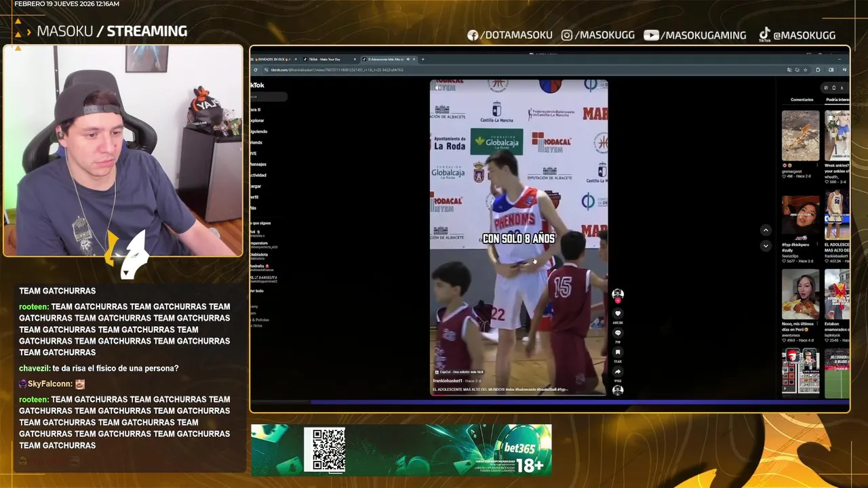Click the streamer webcam feed
This screenshot has width=868, height=488.
[123, 151]
